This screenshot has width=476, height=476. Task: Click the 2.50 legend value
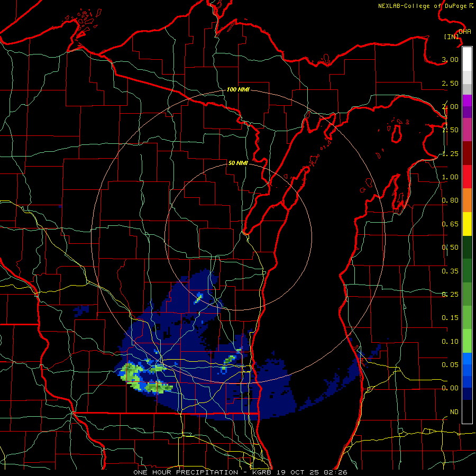(450, 83)
